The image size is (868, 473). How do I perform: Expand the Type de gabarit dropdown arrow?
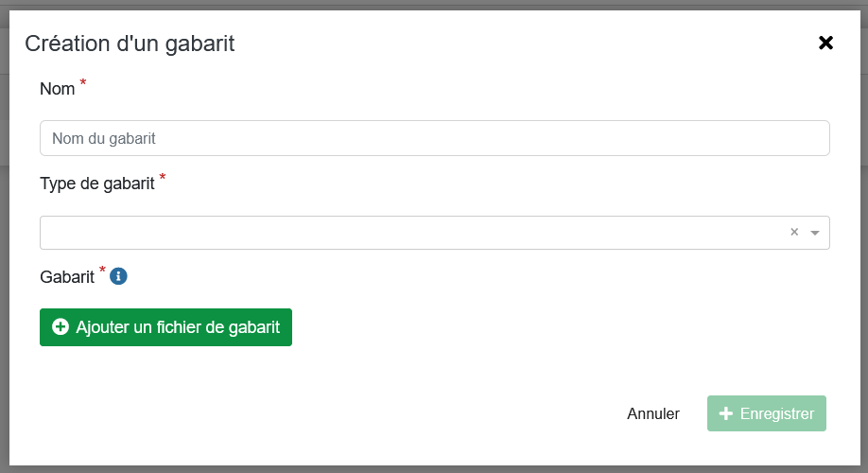coord(815,233)
